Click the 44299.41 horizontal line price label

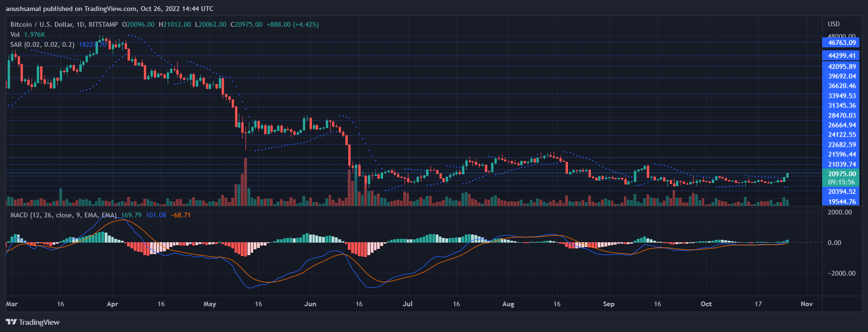pyautogui.click(x=842, y=55)
